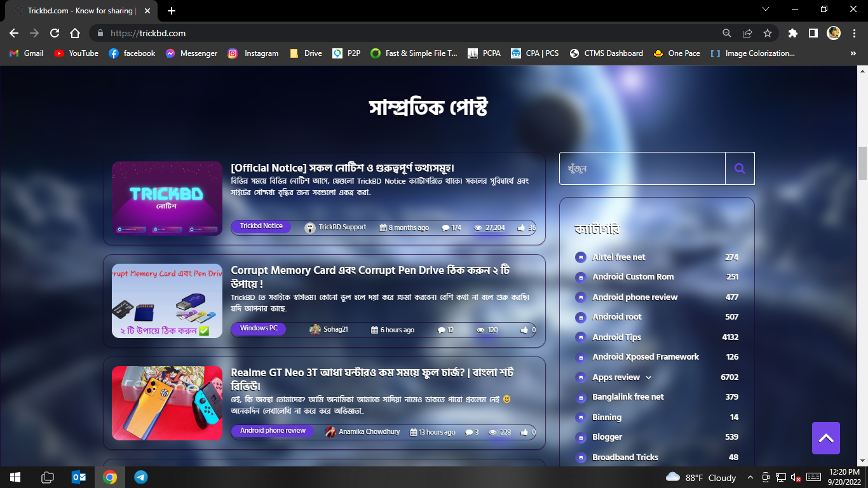Visit author TrickBD Support profile
The width and height of the screenshot is (868, 488).
pyautogui.click(x=336, y=227)
